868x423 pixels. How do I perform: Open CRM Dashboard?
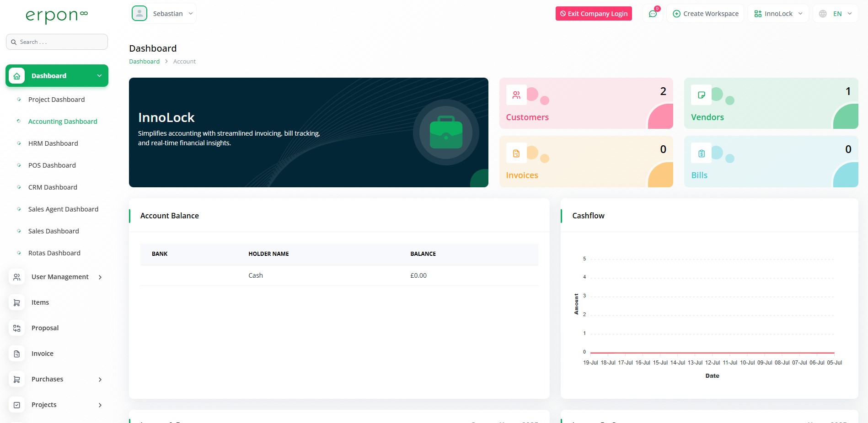click(x=53, y=187)
